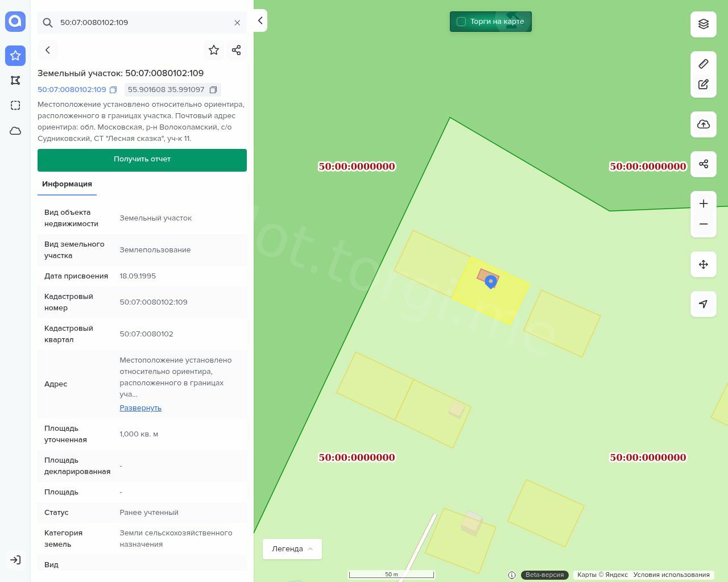
Task: Zoom out on the map
Action: pyautogui.click(x=703, y=224)
